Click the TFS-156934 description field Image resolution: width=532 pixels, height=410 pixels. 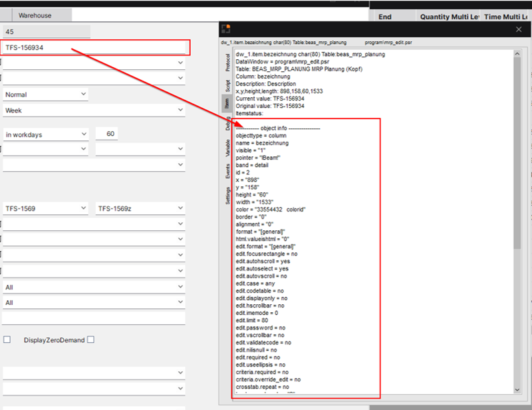point(94,47)
